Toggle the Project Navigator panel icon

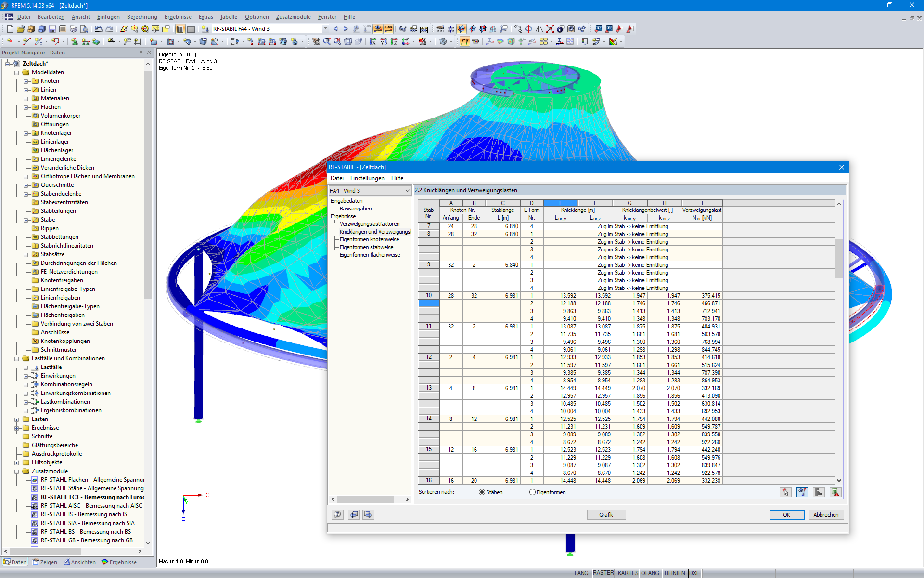(x=180, y=29)
